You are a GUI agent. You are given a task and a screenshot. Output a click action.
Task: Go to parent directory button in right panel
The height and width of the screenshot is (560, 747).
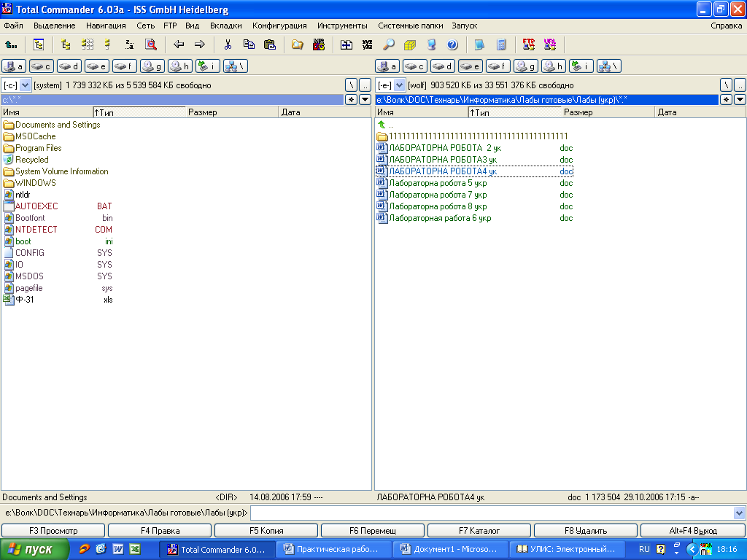pos(740,85)
